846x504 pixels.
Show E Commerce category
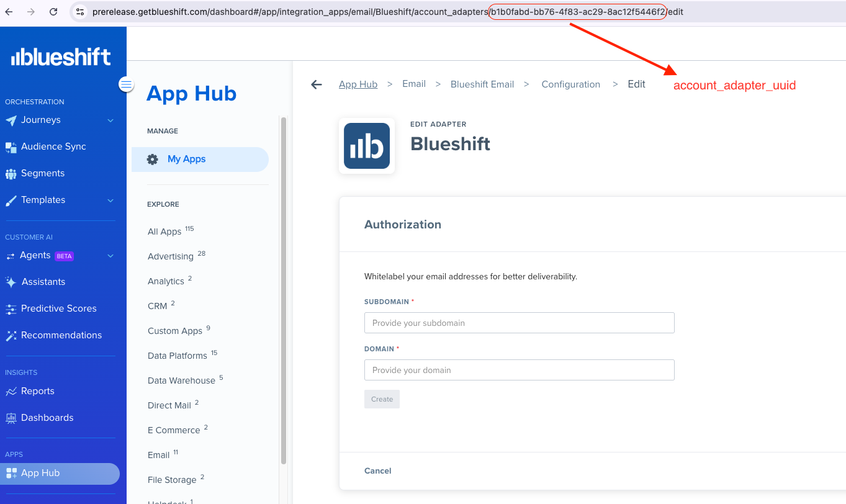click(x=178, y=430)
